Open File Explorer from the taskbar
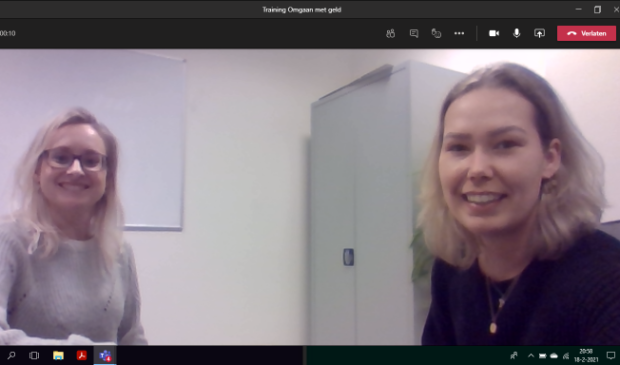Image resolution: width=620 pixels, height=365 pixels. tap(58, 356)
